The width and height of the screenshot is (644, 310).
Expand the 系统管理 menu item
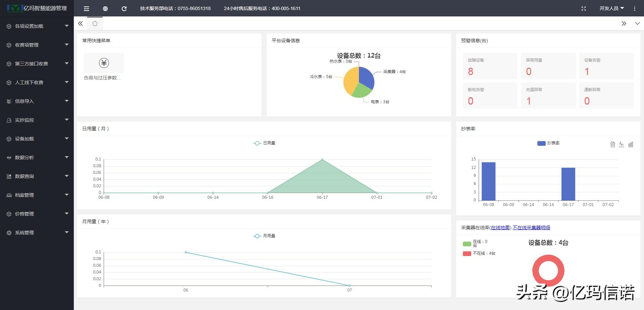[37, 233]
